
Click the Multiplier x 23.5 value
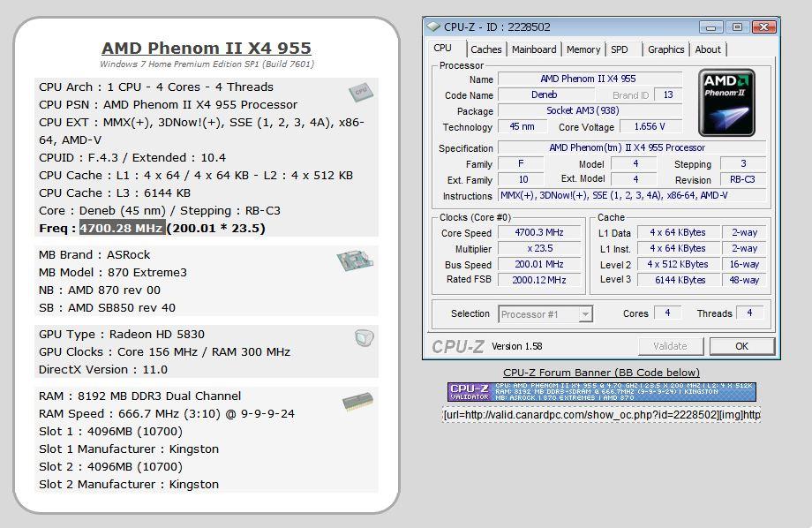click(x=539, y=248)
